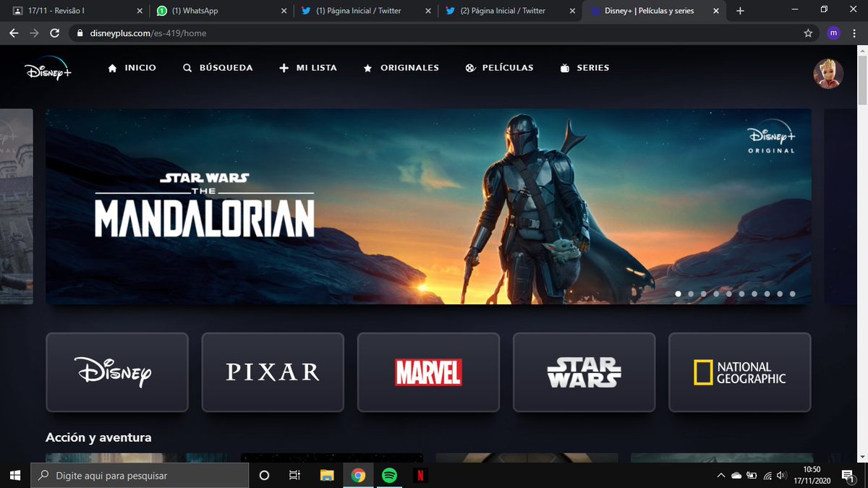Open Chrome profile 'm' avatar
Screen dimensions: 868x488
(x=833, y=33)
